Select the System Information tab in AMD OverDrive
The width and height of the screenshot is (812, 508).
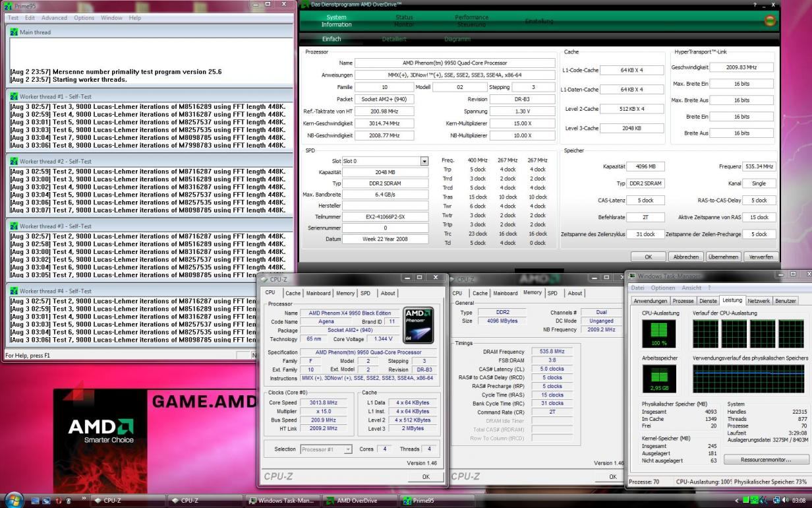point(337,21)
